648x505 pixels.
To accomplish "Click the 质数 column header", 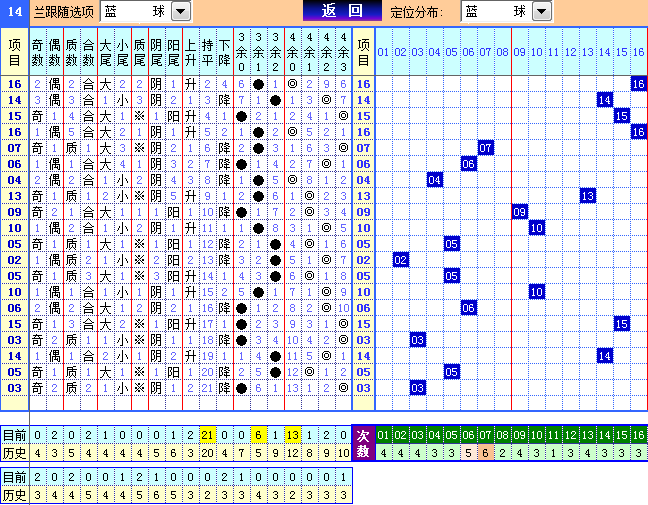I will pyautogui.click(x=71, y=52).
